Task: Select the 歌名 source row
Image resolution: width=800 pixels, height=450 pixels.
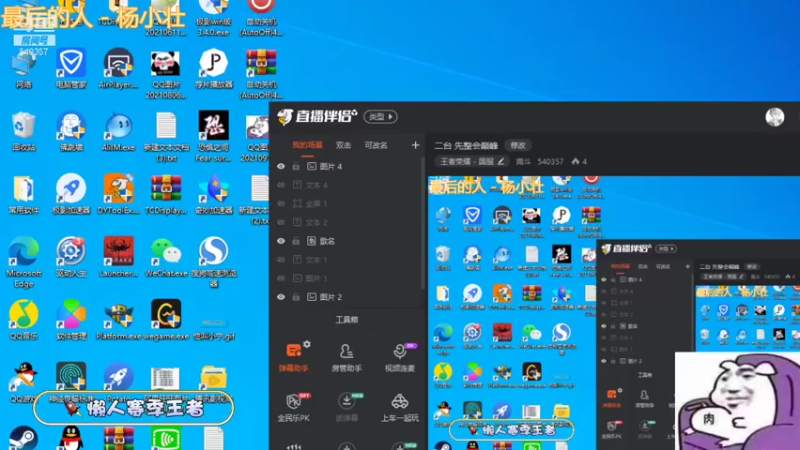Action: [348, 241]
